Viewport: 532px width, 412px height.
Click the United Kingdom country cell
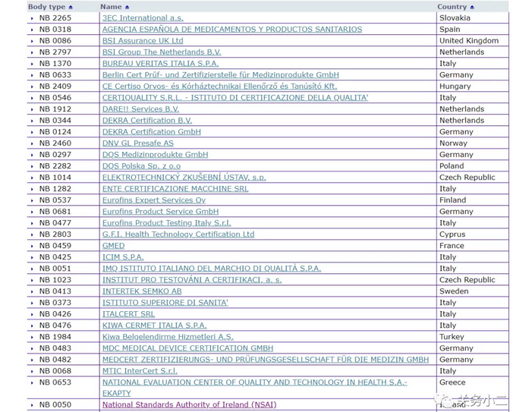(x=472, y=41)
